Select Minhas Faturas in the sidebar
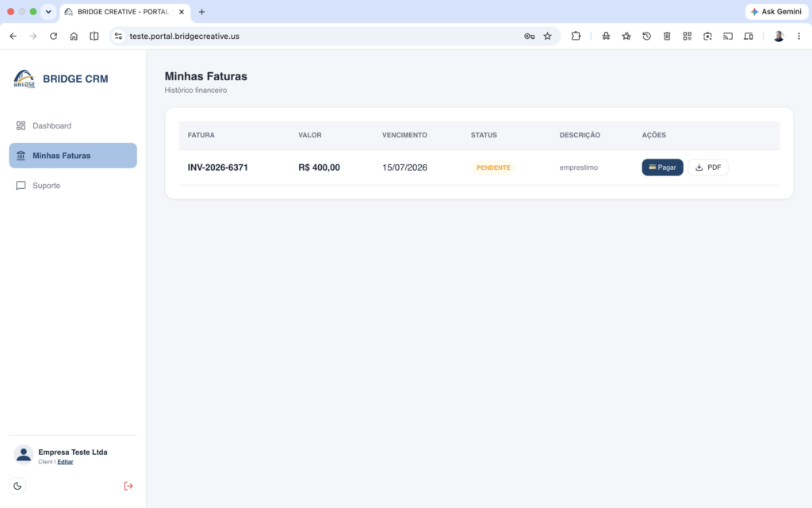Image resolution: width=812 pixels, height=508 pixels. click(72, 156)
